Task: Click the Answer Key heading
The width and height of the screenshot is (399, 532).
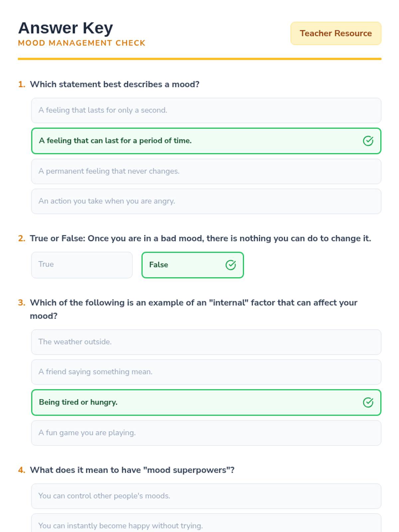Action: coord(66,28)
